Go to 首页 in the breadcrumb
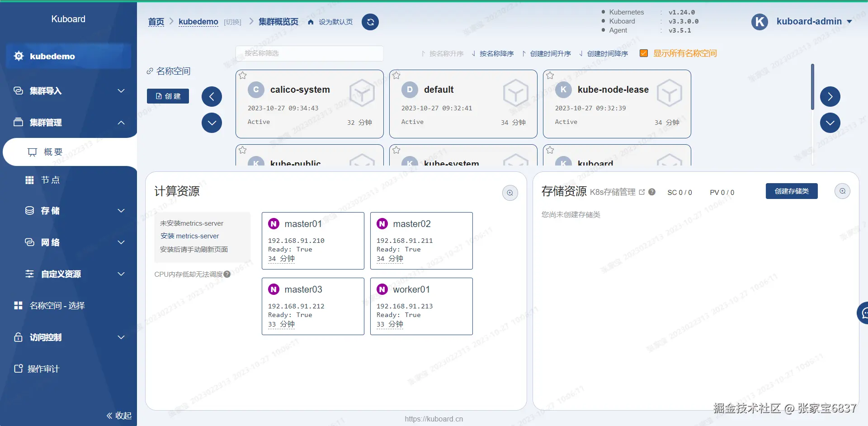 point(156,22)
